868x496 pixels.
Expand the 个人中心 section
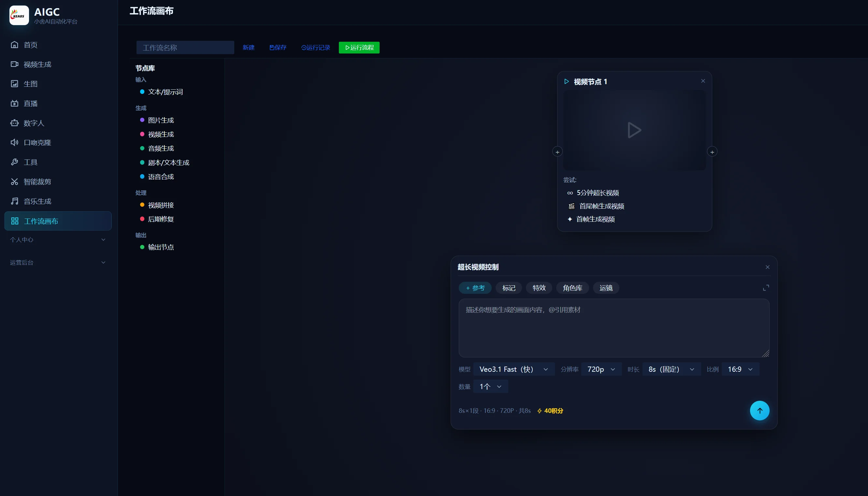point(58,240)
